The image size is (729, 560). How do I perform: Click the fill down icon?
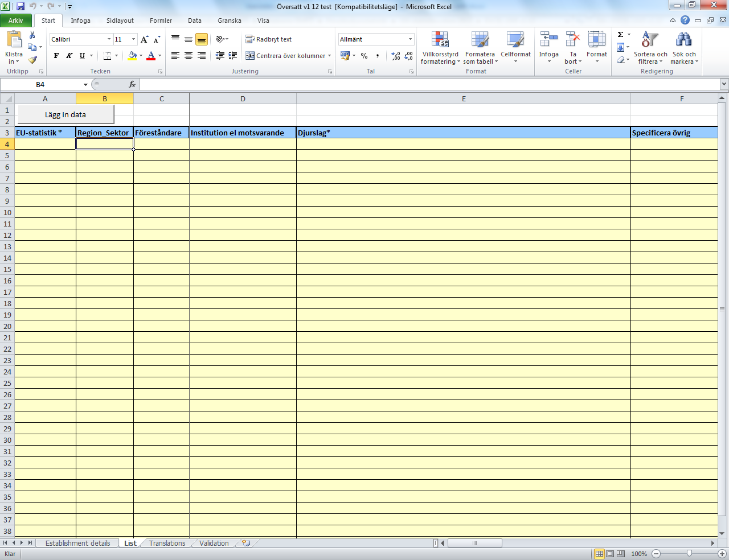point(621,47)
